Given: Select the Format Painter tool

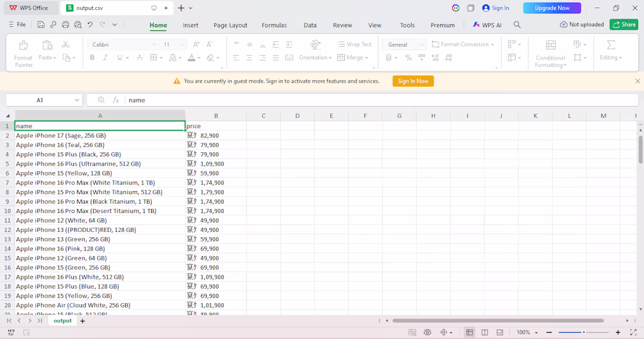Looking at the screenshot, I should click(23, 54).
